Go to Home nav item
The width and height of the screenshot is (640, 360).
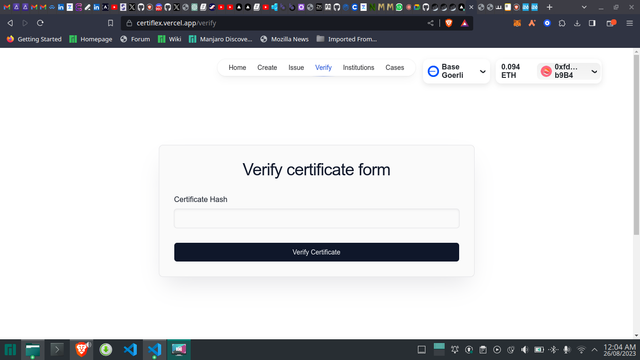tap(237, 68)
